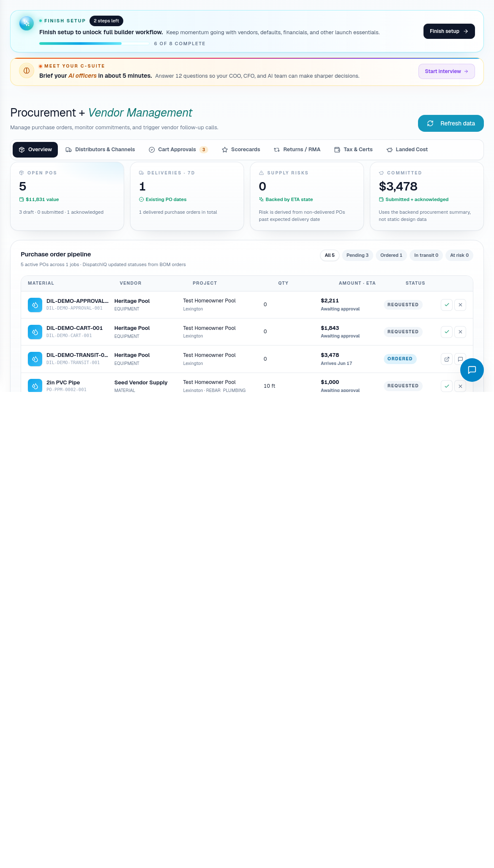
Task: Click the DIL-DEMO-TRANSIT-001 code text
Action: pyautogui.click(x=73, y=363)
